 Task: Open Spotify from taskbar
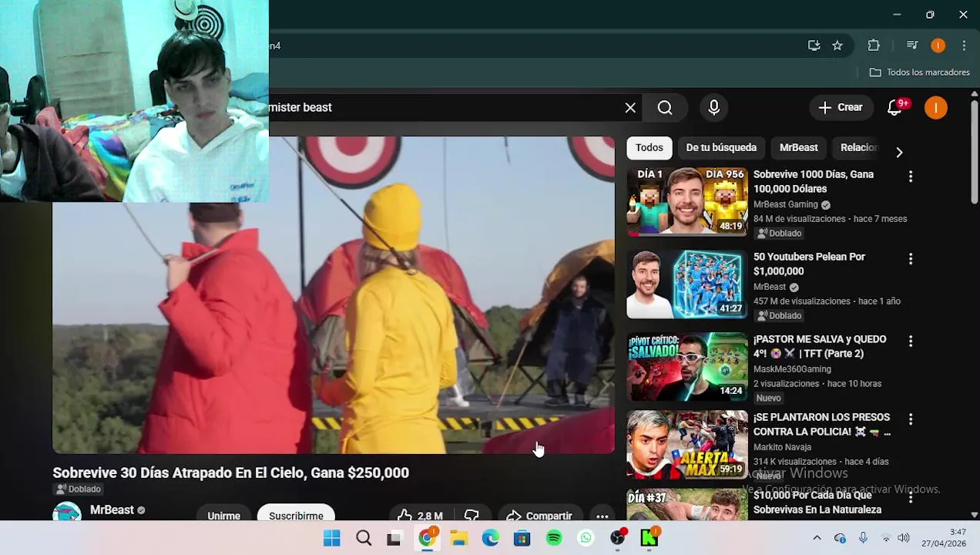point(554,538)
